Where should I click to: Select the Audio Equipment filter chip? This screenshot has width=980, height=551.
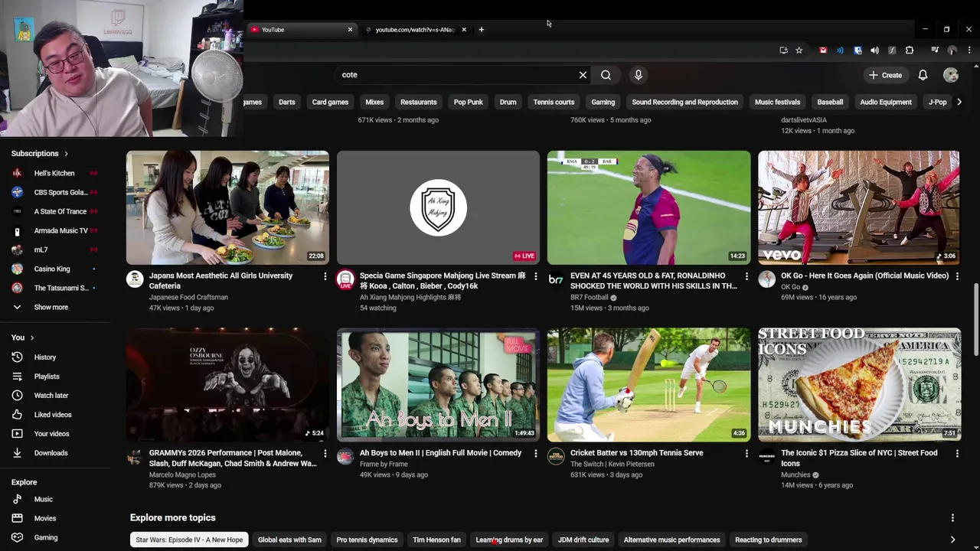point(886,102)
